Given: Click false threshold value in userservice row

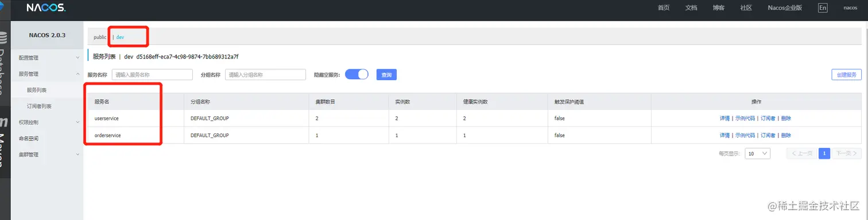Looking at the screenshot, I should click(x=560, y=119).
